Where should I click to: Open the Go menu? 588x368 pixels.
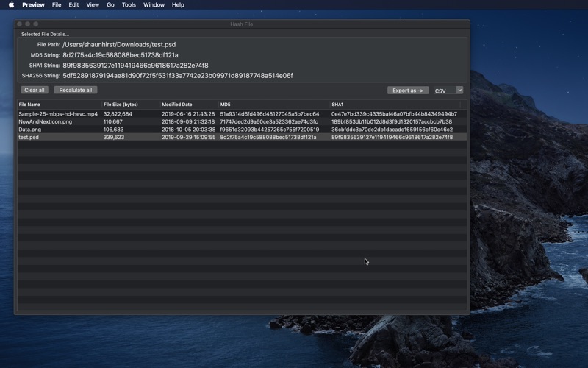(110, 5)
